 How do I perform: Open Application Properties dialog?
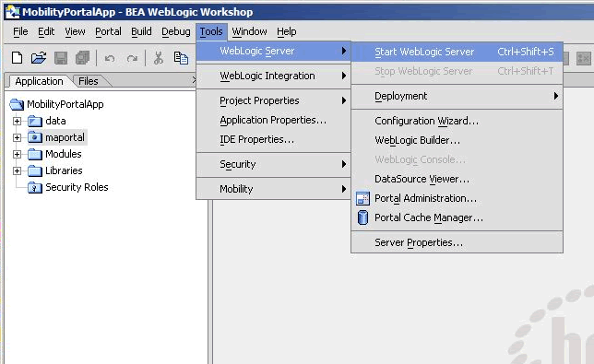click(x=273, y=120)
